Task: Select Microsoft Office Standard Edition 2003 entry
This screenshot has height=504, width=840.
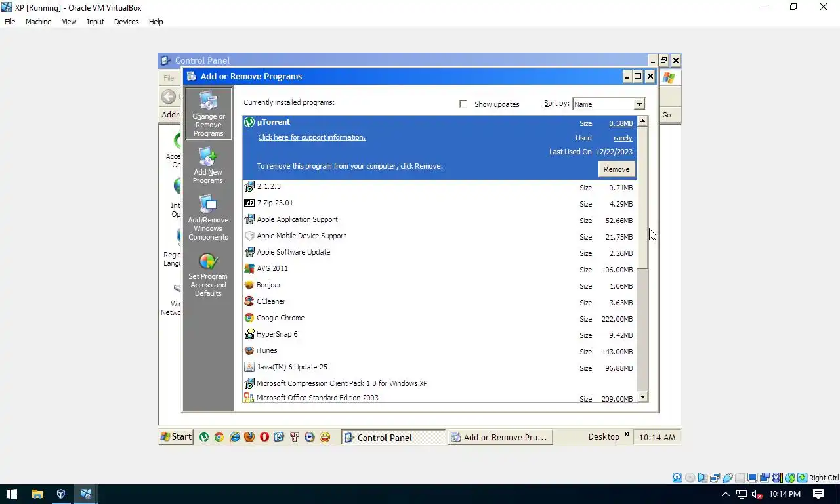Action: (438, 398)
